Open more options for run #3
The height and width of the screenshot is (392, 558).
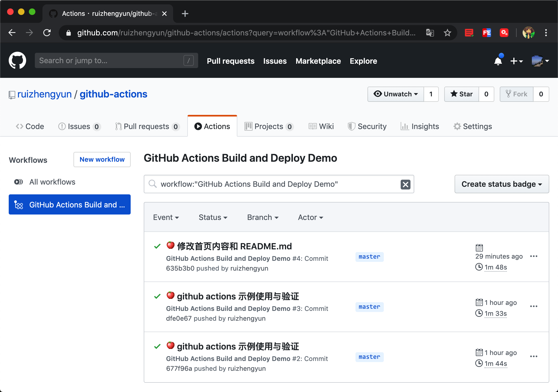pos(534,307)
